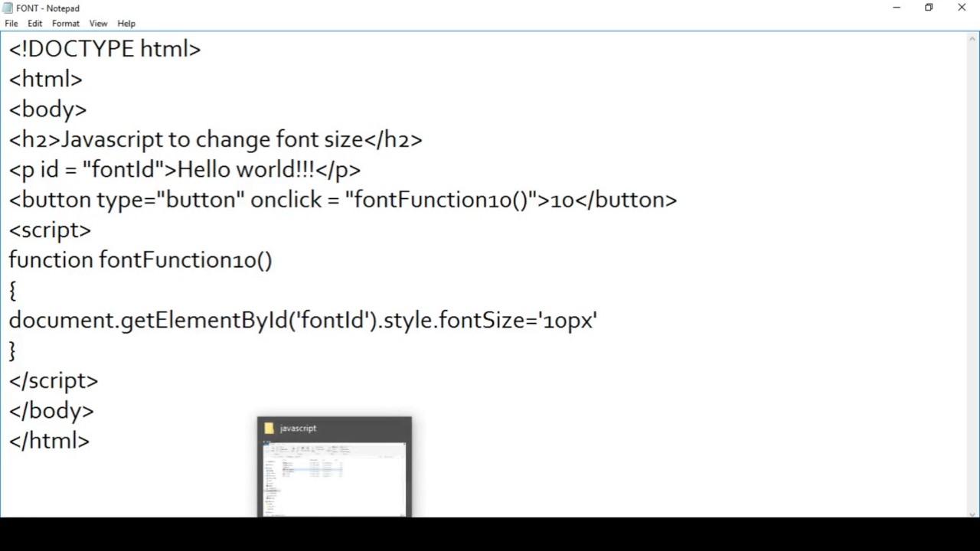The height and width of the screenshot is (551, 980).
Task: Click the button type onclick line
Action: pos(343,200)
